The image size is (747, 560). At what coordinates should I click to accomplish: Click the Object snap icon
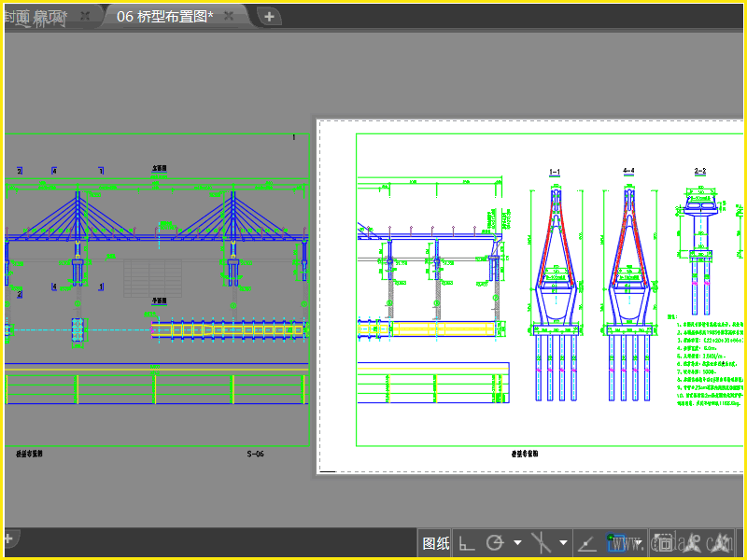(617, 542)
